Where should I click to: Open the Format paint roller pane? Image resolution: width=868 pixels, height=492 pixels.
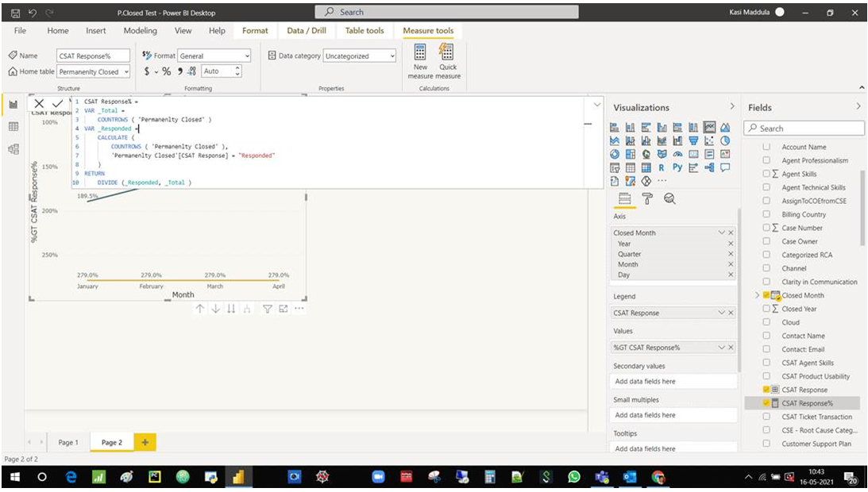(x=647, y=198)
